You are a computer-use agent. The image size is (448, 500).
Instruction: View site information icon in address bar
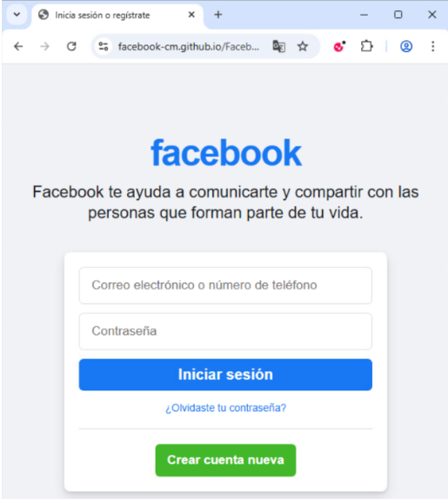coord(104,47)
